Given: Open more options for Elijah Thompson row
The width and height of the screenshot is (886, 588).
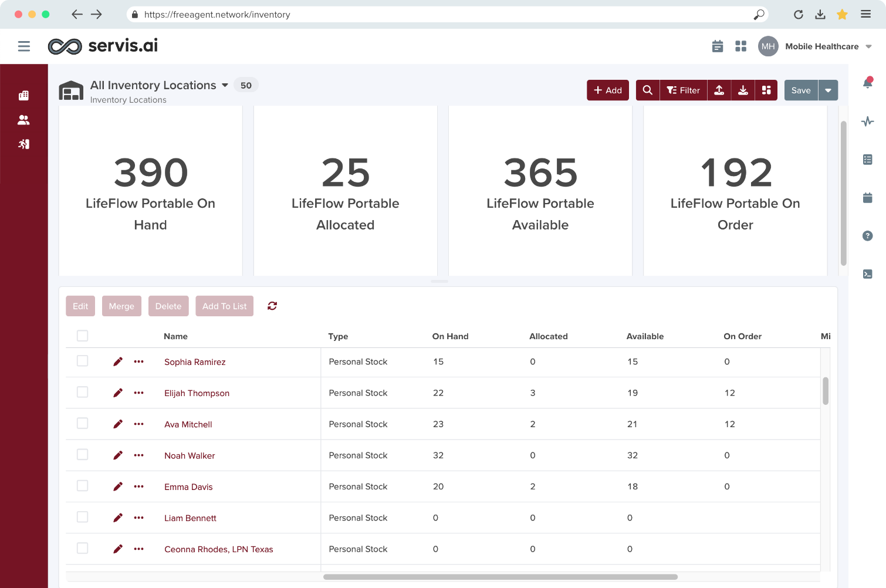Looking at the screenshot, I should pyautogui.click(x=139, y=393).
